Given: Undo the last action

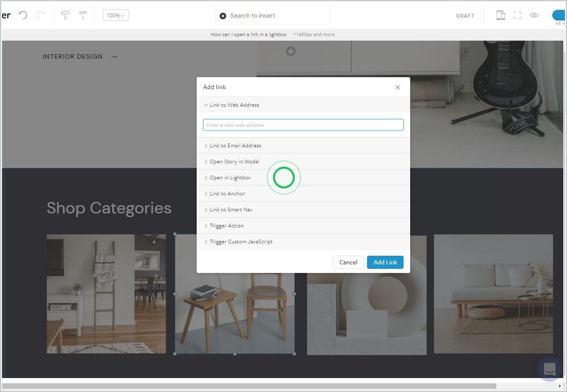Looking at the screenshot, I should [23, 15].
